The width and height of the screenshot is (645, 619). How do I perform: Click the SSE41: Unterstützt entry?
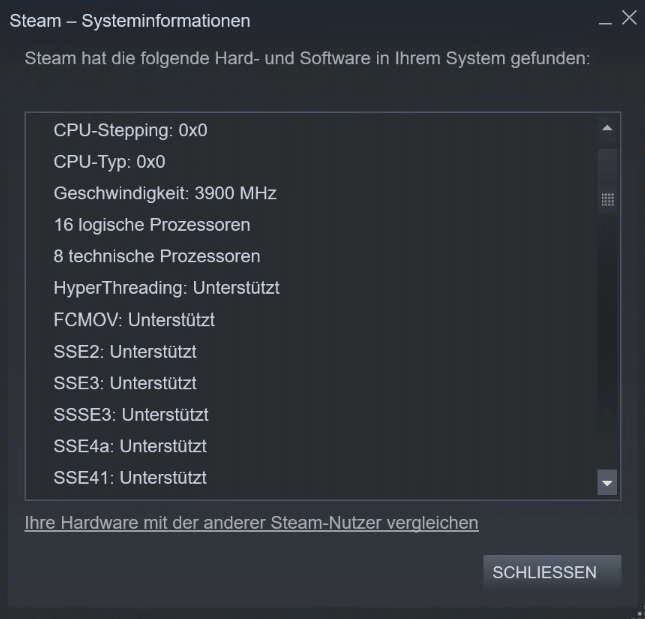pos(130,478)
